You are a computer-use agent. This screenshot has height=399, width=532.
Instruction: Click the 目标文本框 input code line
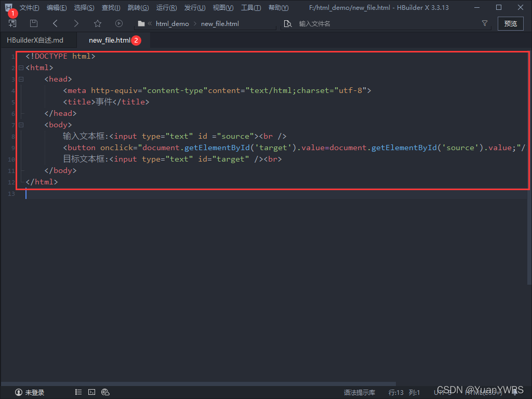coord(172,159)
